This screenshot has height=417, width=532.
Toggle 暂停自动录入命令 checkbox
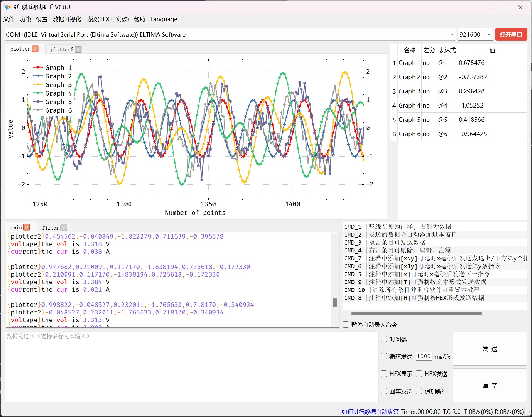click(346, 325)
